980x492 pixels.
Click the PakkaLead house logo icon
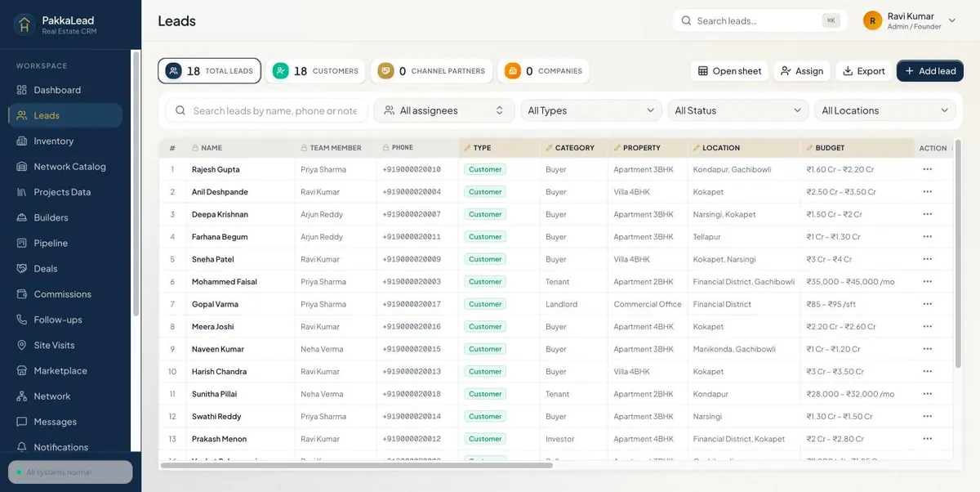(24, 25)
